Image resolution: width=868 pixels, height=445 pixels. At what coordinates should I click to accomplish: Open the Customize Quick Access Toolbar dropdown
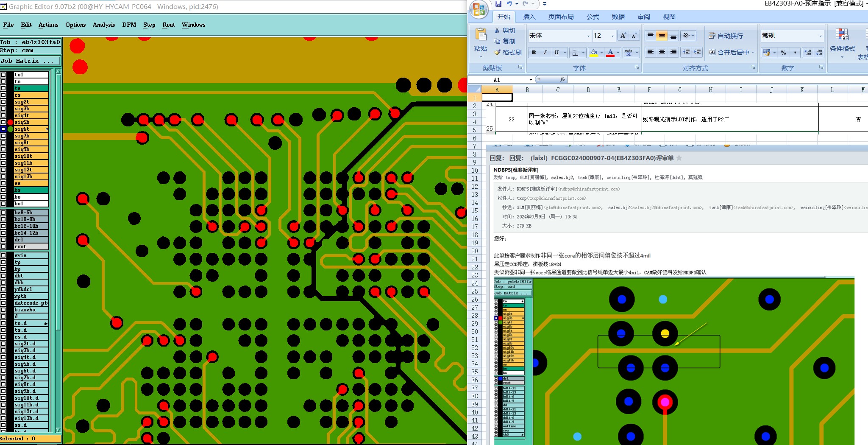click(x=545, y=4)
